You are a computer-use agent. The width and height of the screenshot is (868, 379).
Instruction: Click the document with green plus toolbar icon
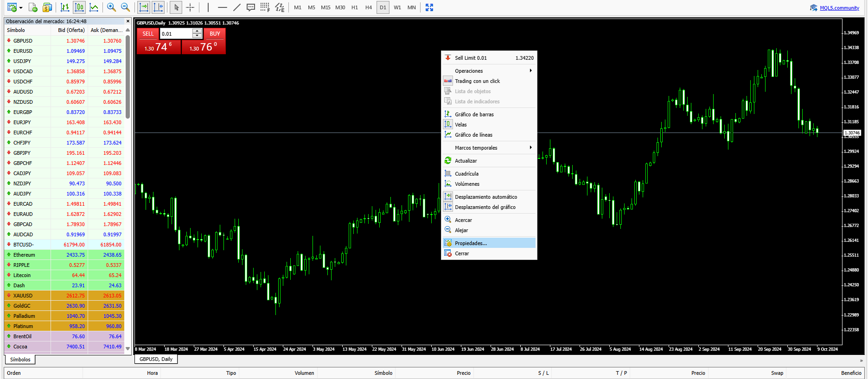[32, 7]
